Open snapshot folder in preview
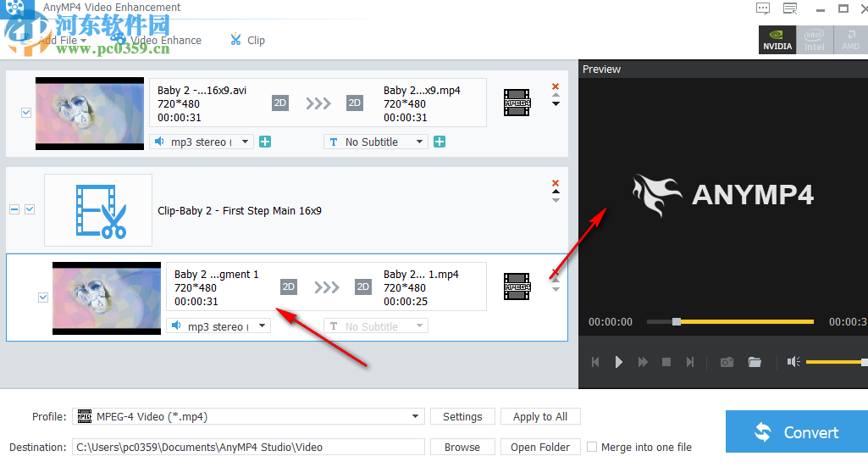The image size is (868, 473). click(755, 362)
